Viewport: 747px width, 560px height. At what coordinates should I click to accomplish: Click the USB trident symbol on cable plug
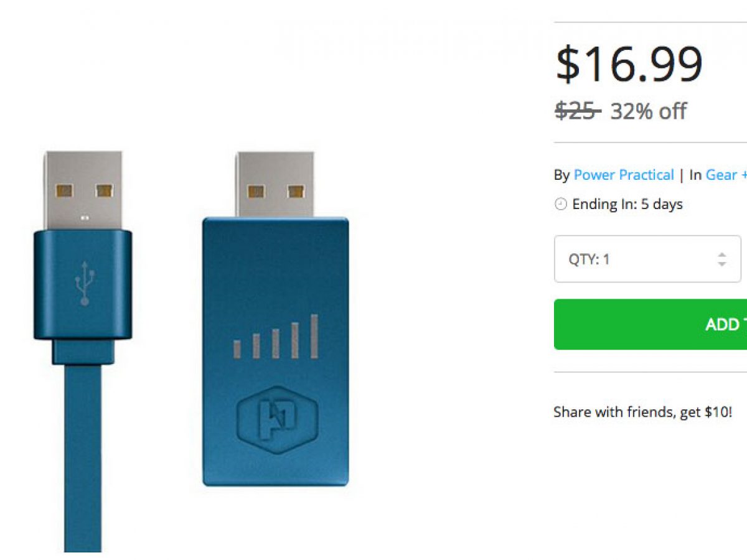click(x=85, y=282)
